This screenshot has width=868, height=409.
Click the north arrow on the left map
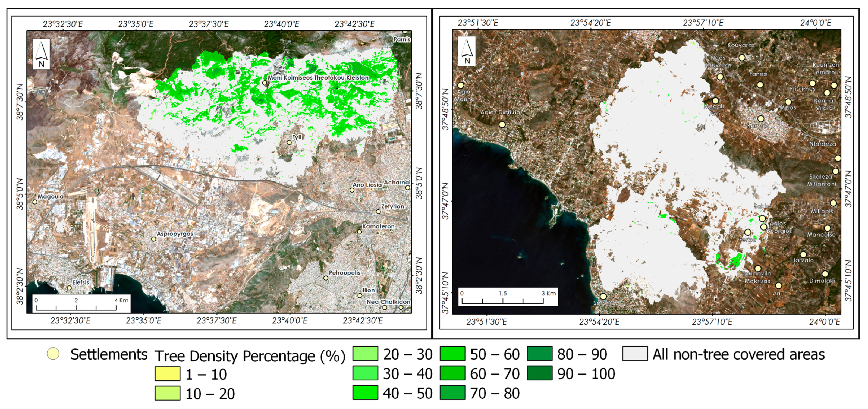[41, 54]
